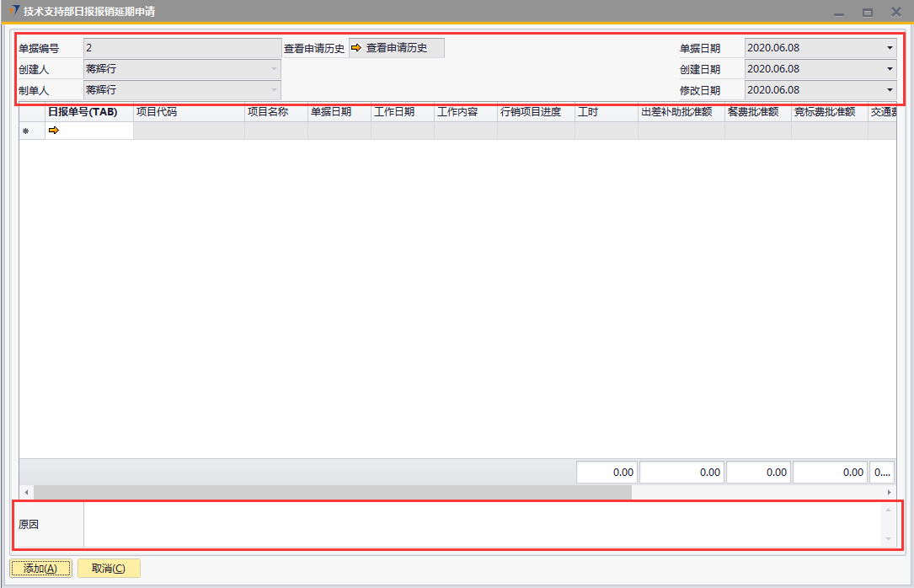Click the horizontal scrollbar thumb under the grid
Image resolution: width=914 pixels, height=588 pixels.
click(x=332, y=492)
